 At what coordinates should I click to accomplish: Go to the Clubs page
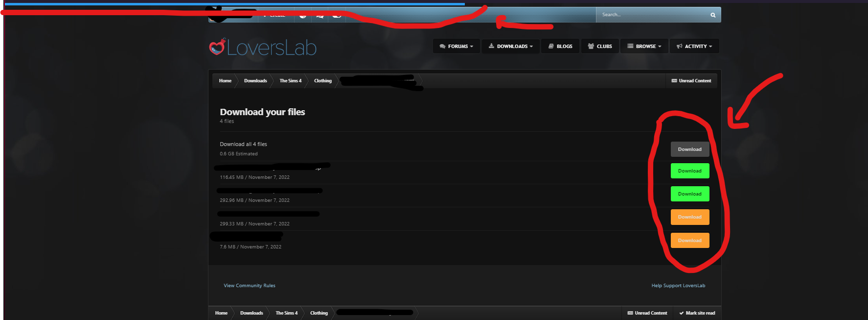click(600, 47)
